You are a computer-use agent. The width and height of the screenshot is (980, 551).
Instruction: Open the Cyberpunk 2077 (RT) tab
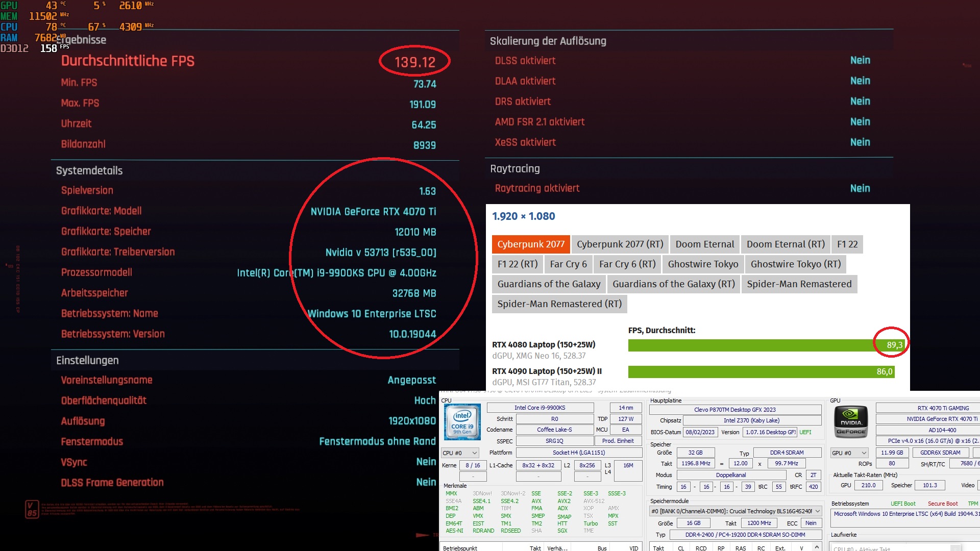(x=620, y=244)
